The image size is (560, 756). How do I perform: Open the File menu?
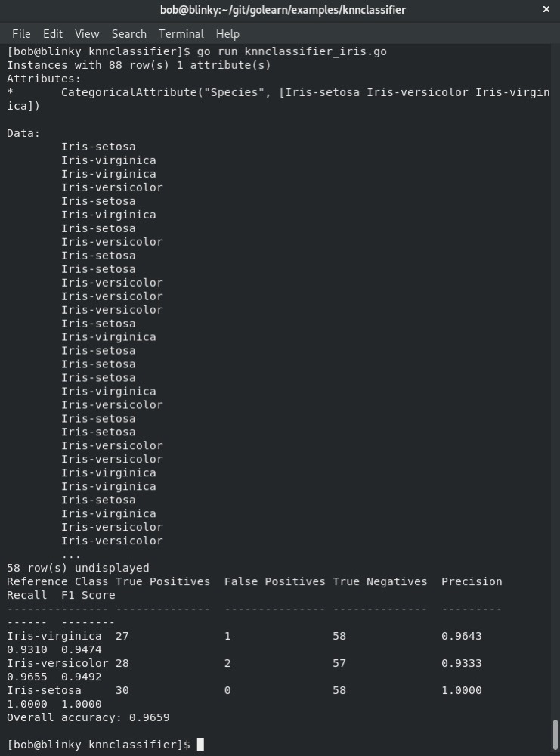tap(21, 34)
